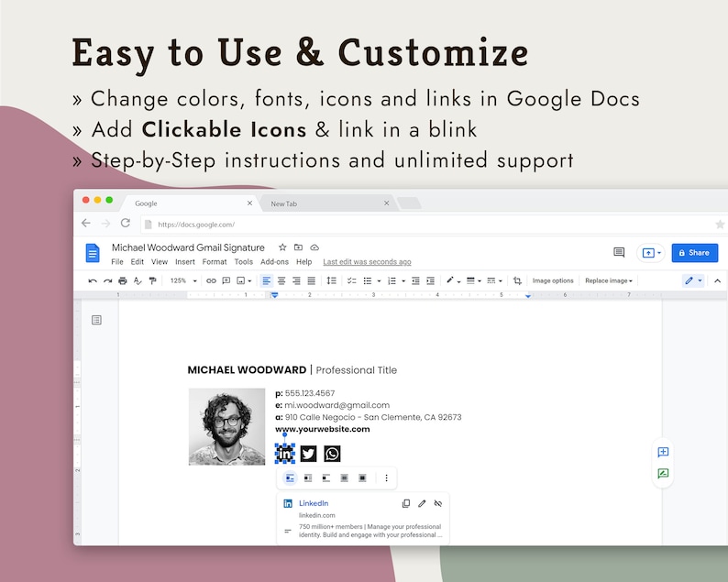Toggle left alignment
This screenshot has width=728, height=582.
pos(267,280)
